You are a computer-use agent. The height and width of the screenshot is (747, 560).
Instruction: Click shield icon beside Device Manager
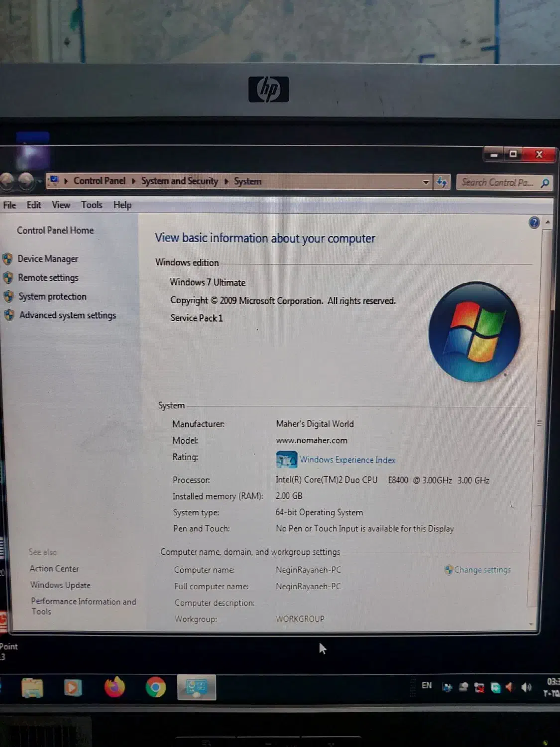[x=7, y=259]
